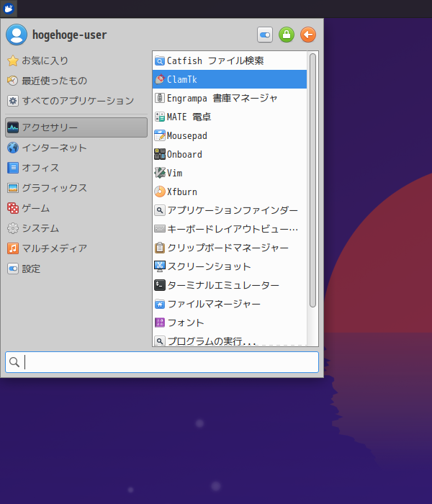
Task: Open システム category
Action: pos(76,228)
